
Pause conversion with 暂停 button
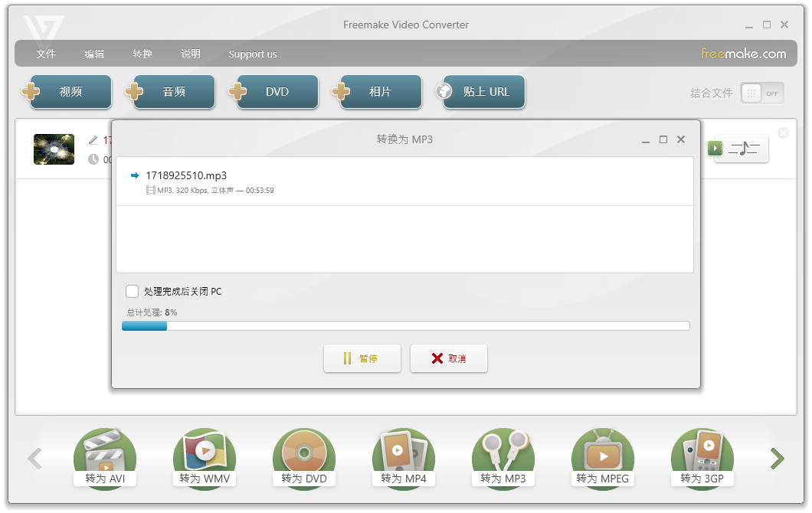point(362,358)
